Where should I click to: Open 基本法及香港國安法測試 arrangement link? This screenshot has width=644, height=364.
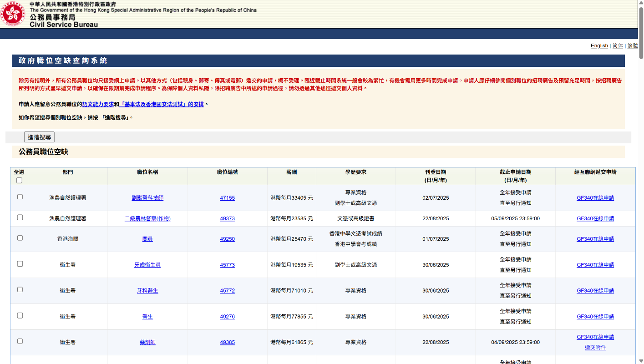coord(162,104)
